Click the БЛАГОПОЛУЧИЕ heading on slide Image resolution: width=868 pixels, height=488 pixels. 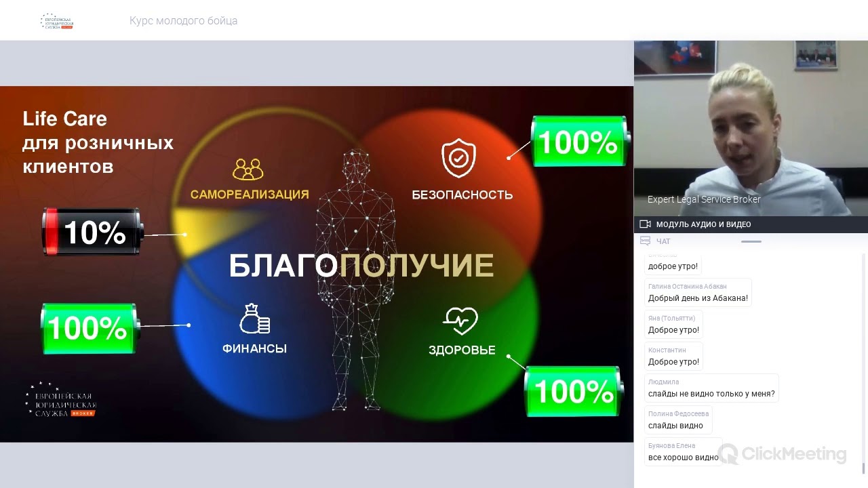point(361,266)
